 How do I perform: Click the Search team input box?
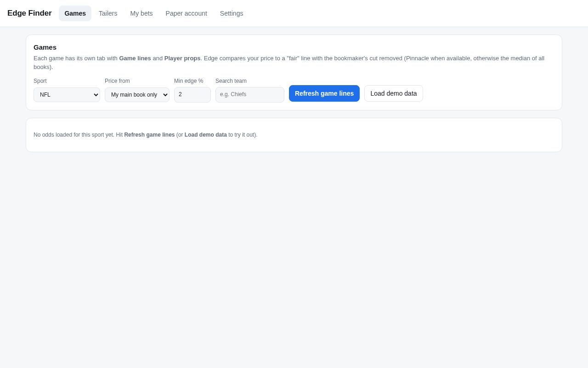coord(250,95)
